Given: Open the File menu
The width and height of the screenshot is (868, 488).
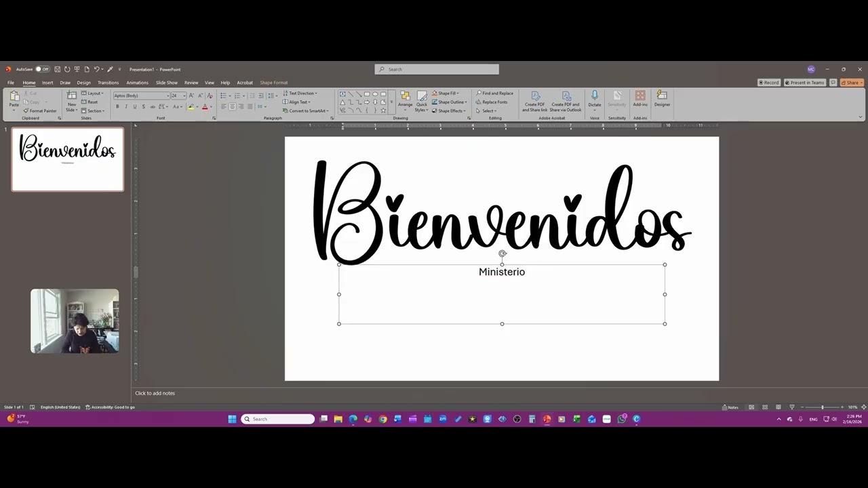Looking at the screenshot, I should click(11, 83).
